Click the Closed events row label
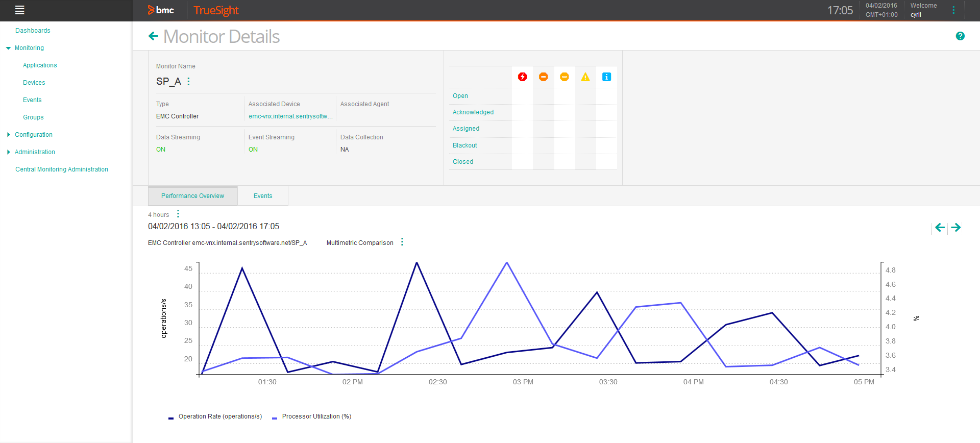The width and height of the screenshot is (980, 443). coord(463,162)
